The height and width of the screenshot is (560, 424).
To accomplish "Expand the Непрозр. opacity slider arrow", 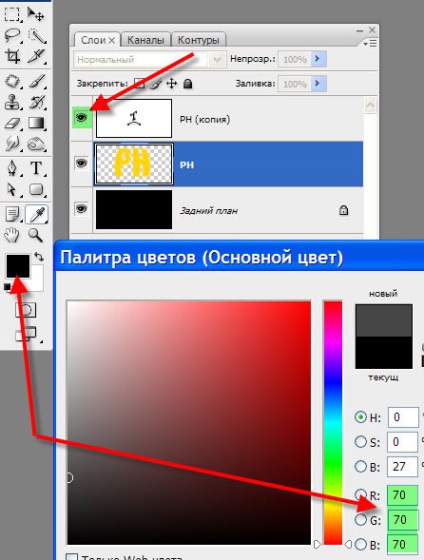I will pos(319,59).
